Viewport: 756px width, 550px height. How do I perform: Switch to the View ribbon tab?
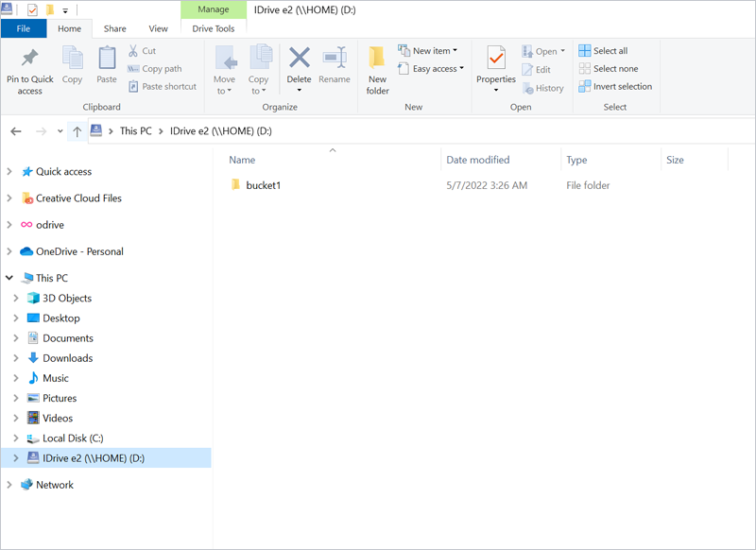point(158,28)
